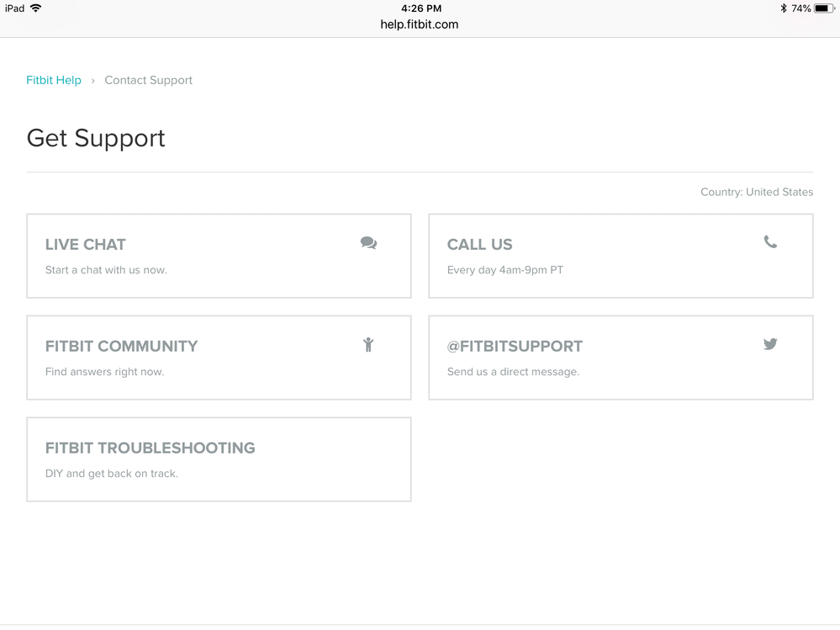
Task: Select the Contact Support breadcrumb
Action: [148, 81]
